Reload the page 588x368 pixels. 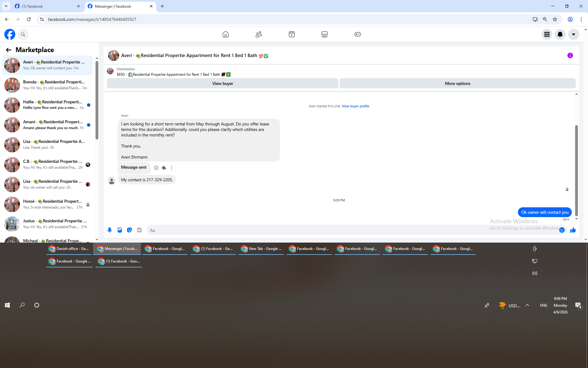[x=29, y=19]
